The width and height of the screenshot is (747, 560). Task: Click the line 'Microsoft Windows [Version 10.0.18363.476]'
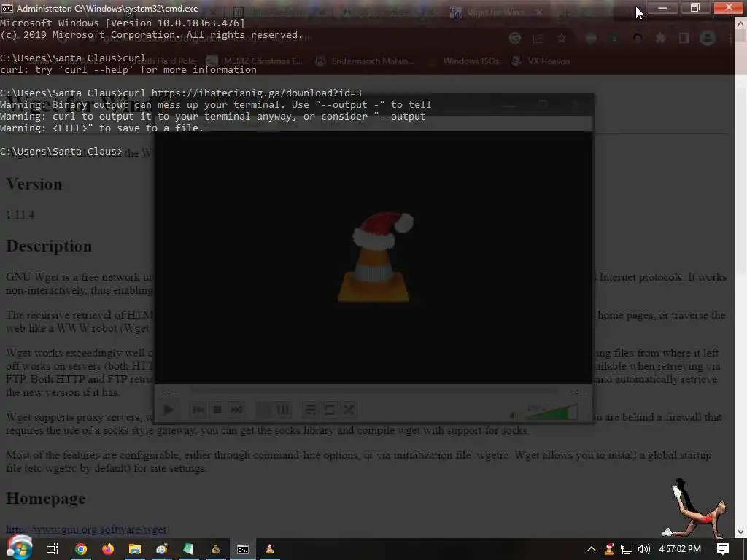(x=123, y=23)
